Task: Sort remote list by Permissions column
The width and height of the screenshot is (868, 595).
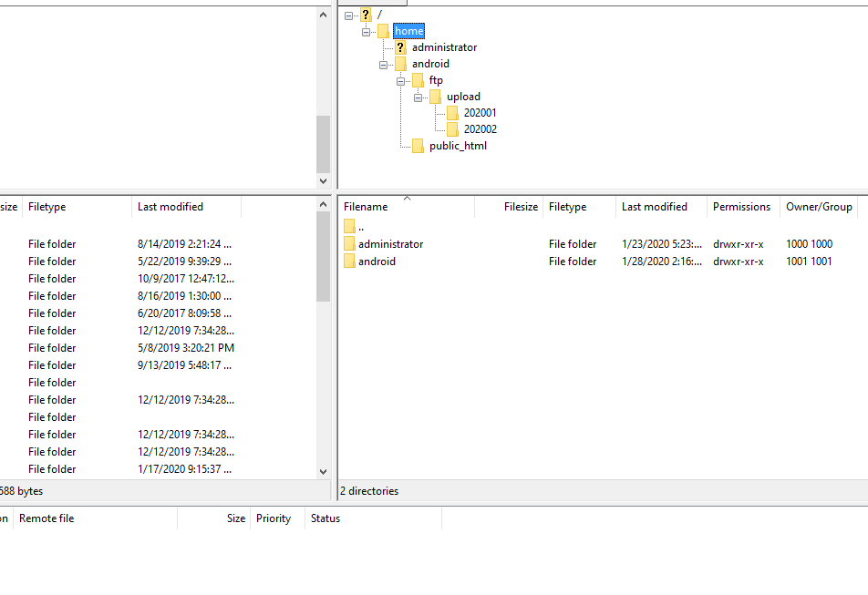Action: (743, 207)
